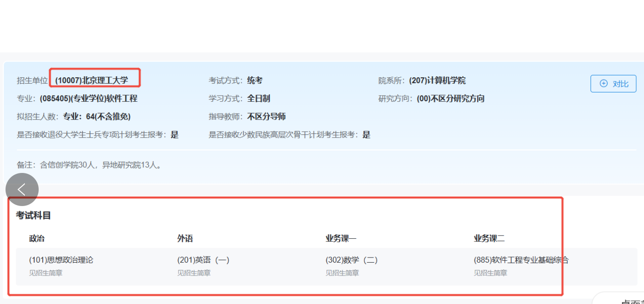This screenshot has width=644, height=304.
Task: Click 见招生简章 under 英语（一）
Action: coord(194,273)
